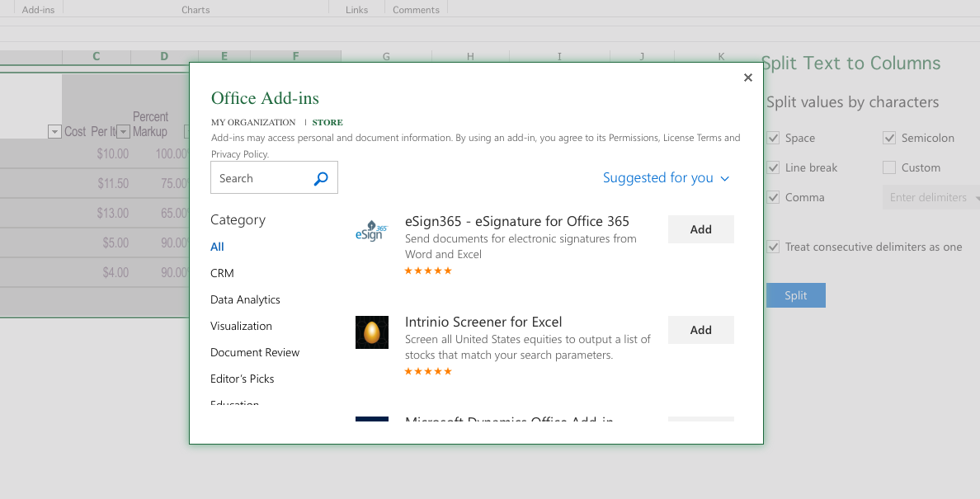
Task: Toggle the Space delimiter checkbox
Action: pyautogui.click(x=773, y=138)
